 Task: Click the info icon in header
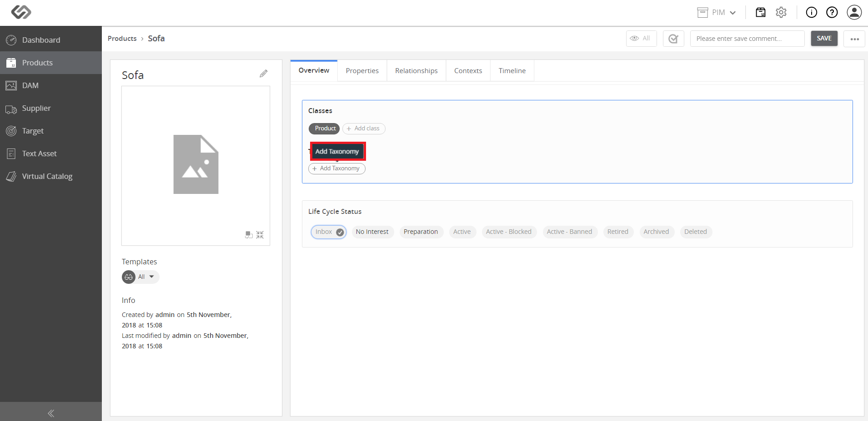[812, 13]
